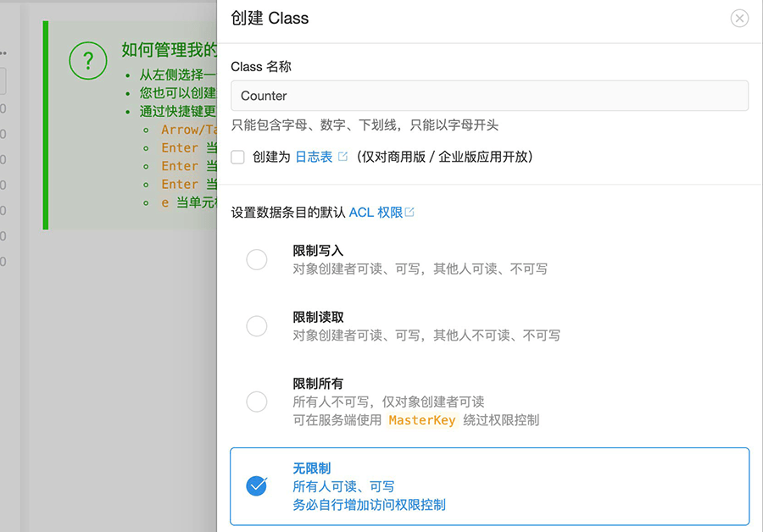Viewport: 763px width, 532px height.
Task: Click the circled question mark help icon
Action: coord(87,61)
